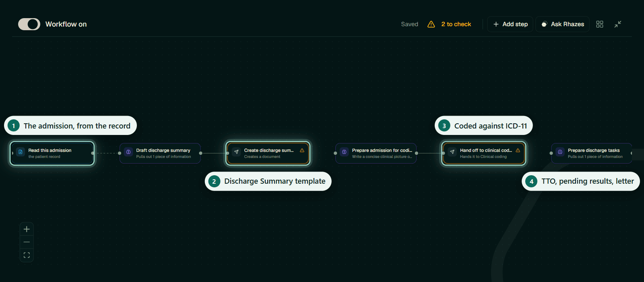This screenshot has height=282, width=644.
Task: Click input connector dot of Draft discharge summary
Action: click(120, 153)
